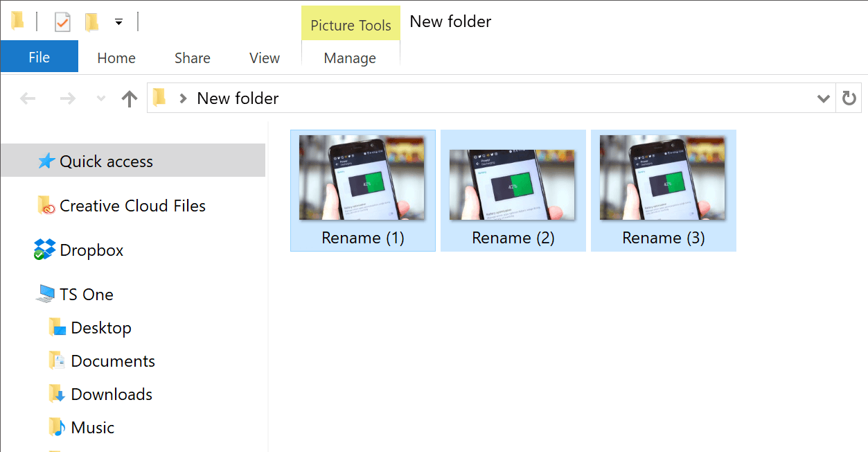
Task: Open the File menu
Action: (39, 58)
